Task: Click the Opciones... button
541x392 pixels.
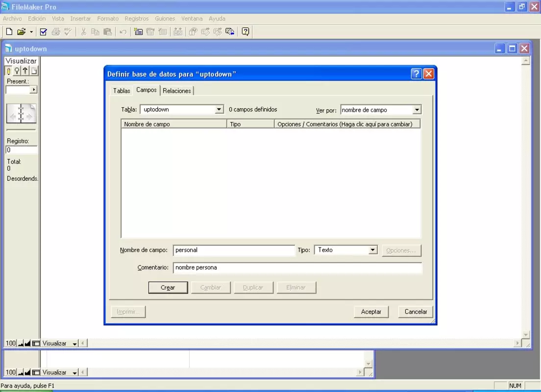Action: 401,250
